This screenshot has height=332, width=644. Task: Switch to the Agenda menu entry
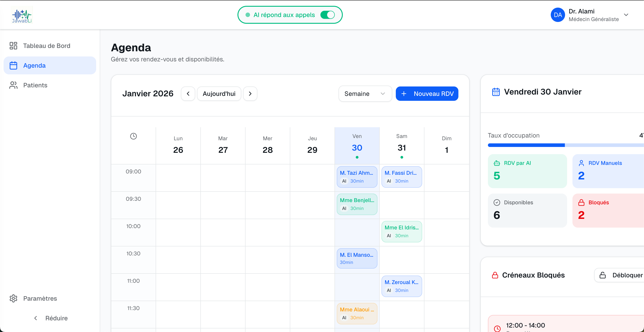click(34, 65)
